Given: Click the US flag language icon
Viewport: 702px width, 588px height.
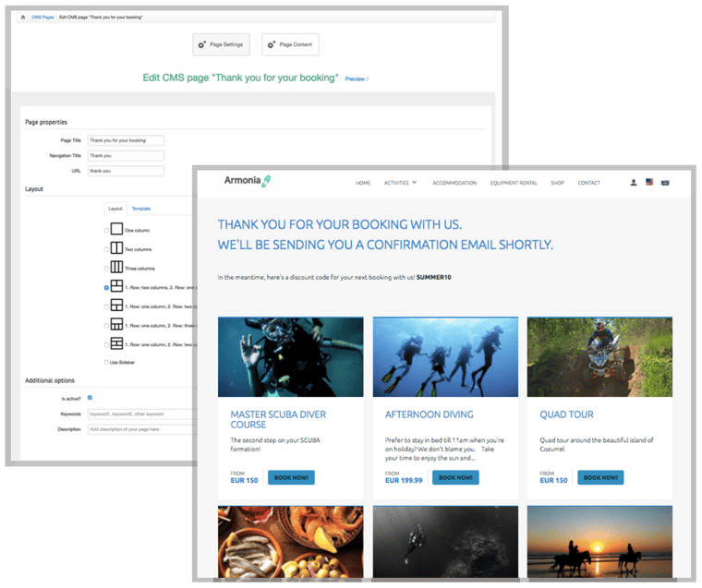Looking at the screenshot, I should tap(649, 183).
